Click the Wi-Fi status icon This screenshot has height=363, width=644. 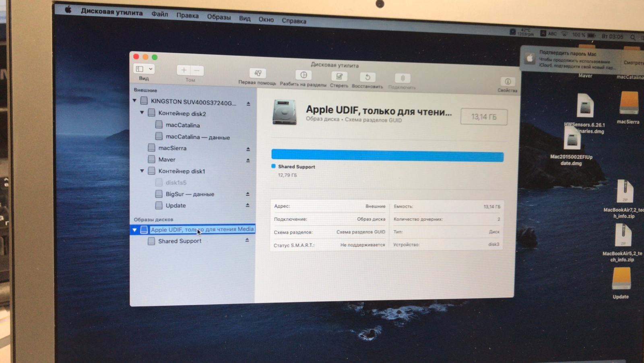pos(564,34)
